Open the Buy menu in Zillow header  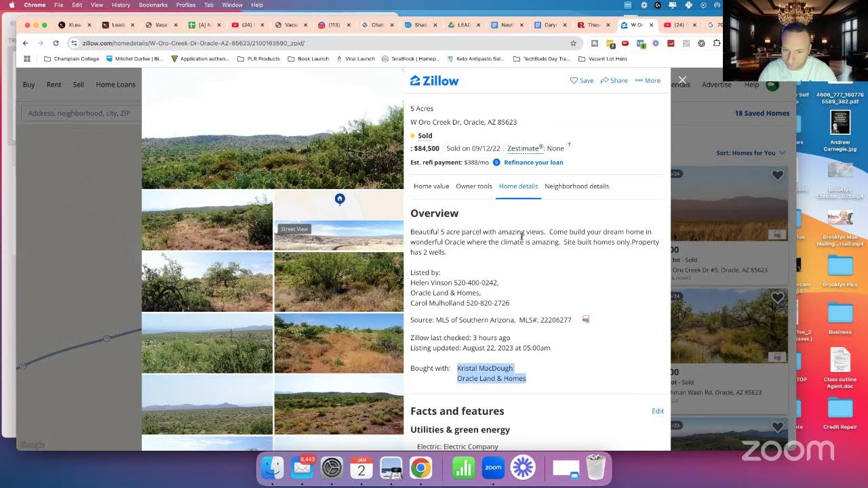click(x=28, y=85)
